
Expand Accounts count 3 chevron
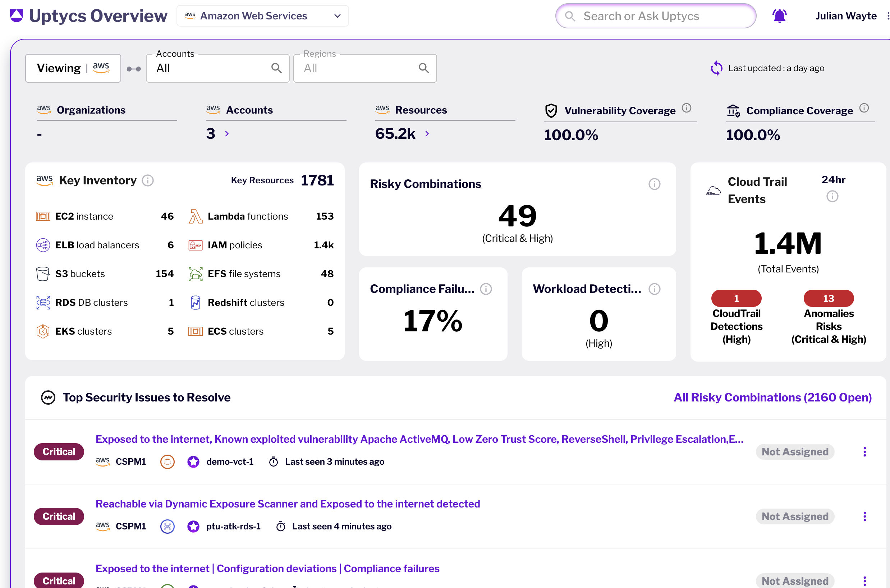227,134
